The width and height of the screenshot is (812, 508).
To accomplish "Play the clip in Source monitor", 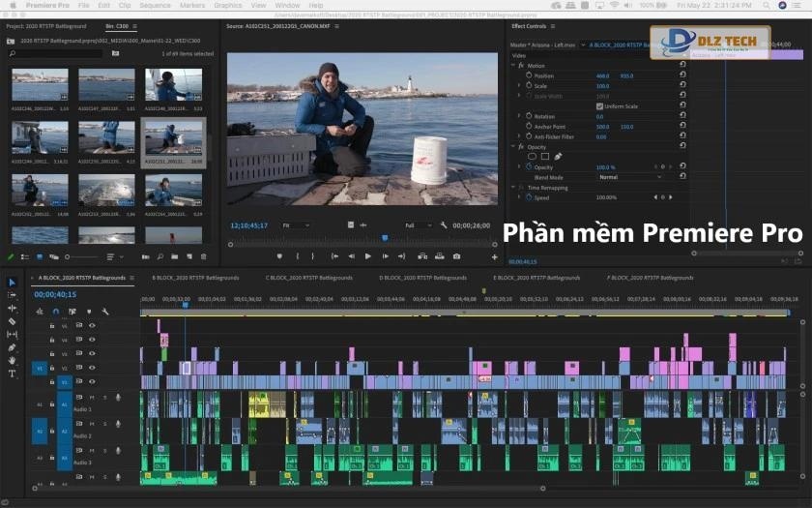I will 368,256.
